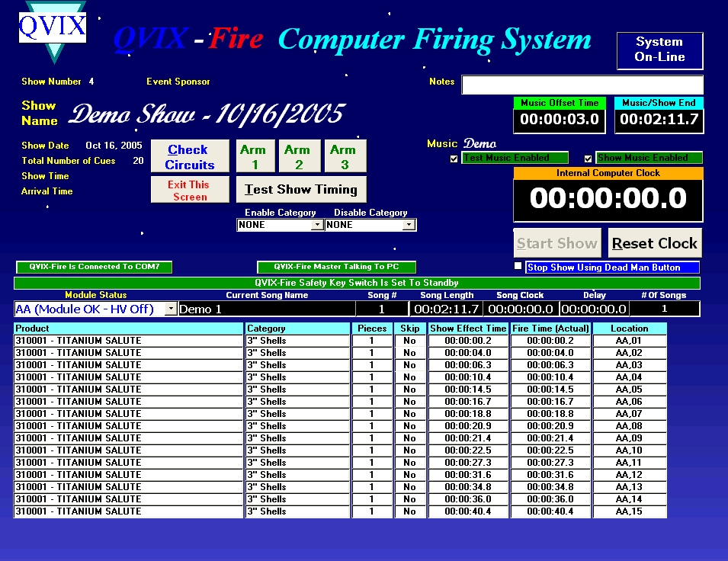
Task: Click the location cell AA,05
Action: click(630, 389)
